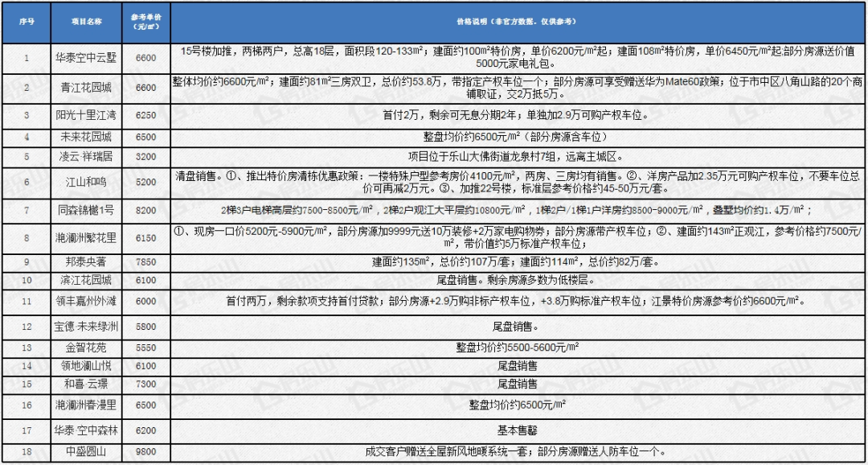Select the project name 青江花园城

[87, 87]
